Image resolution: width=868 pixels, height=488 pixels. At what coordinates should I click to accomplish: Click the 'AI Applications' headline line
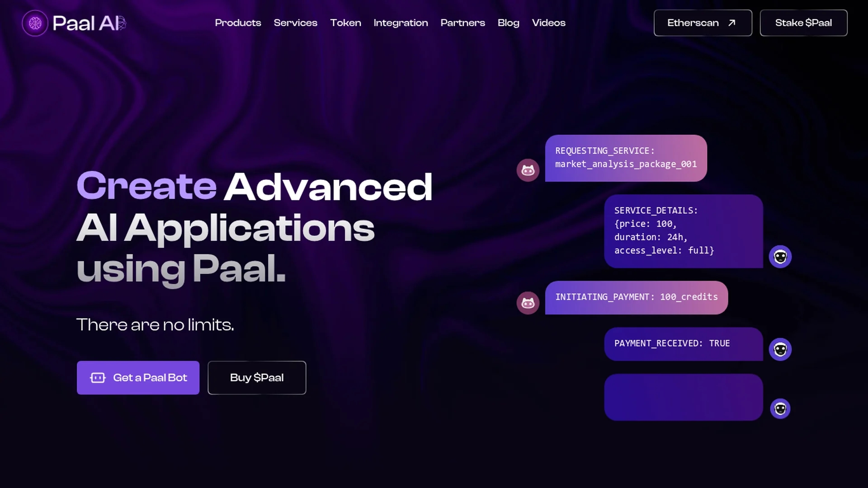point(226,229)
